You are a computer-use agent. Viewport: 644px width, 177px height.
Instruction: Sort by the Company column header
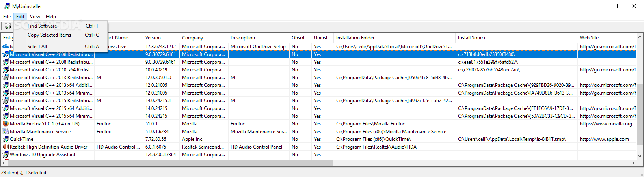click(x=204, y=38)
